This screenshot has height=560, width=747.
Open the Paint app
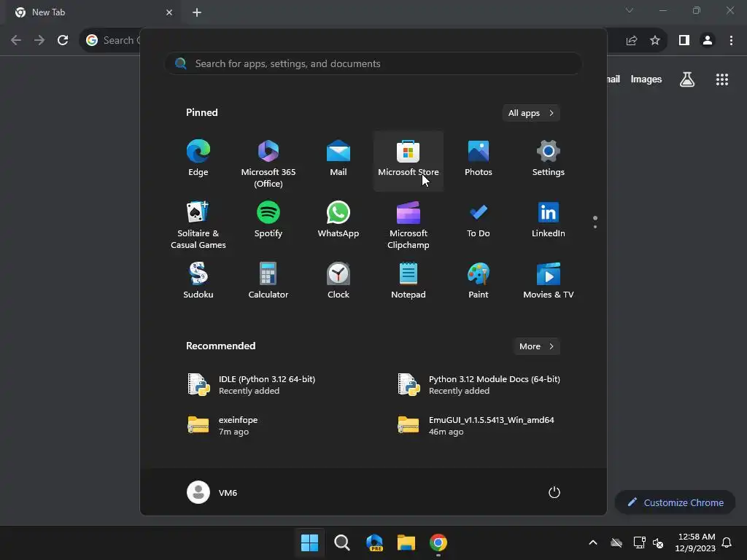[479, 281]
